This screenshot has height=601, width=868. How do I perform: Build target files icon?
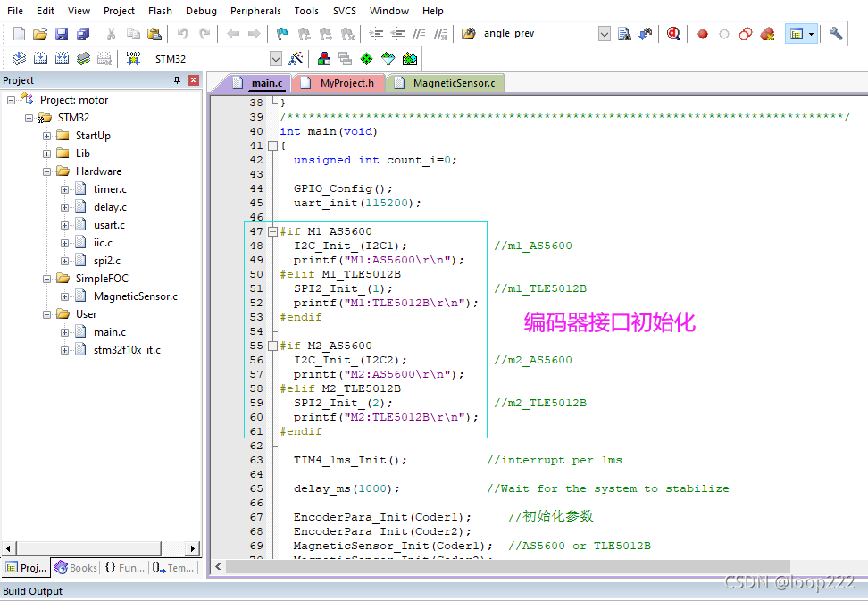pyautogui.click(x=40, y=59)
